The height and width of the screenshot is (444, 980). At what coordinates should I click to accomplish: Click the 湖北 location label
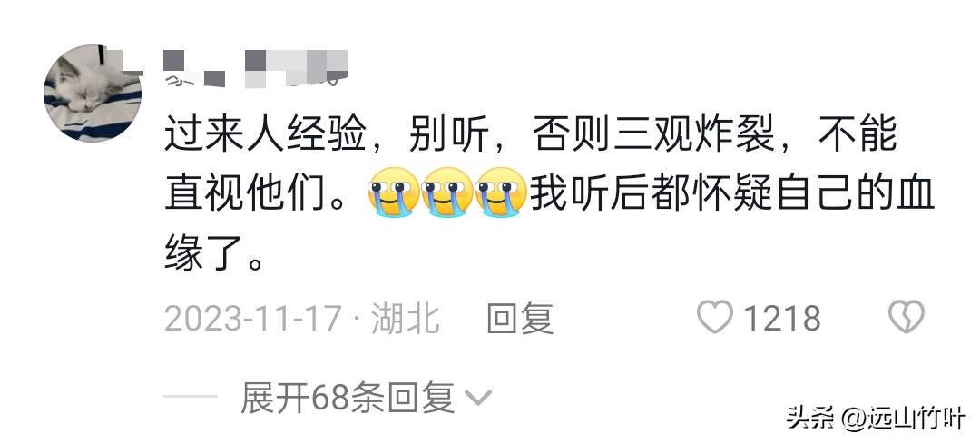[x=406, y=318]
